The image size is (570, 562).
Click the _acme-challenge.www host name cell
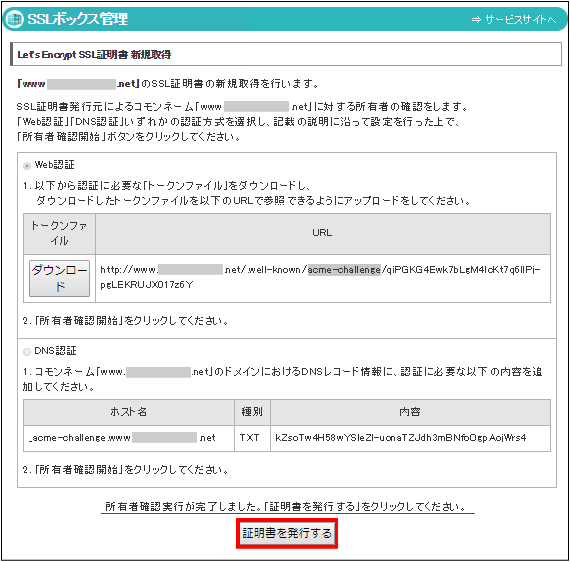coord(129,438)
